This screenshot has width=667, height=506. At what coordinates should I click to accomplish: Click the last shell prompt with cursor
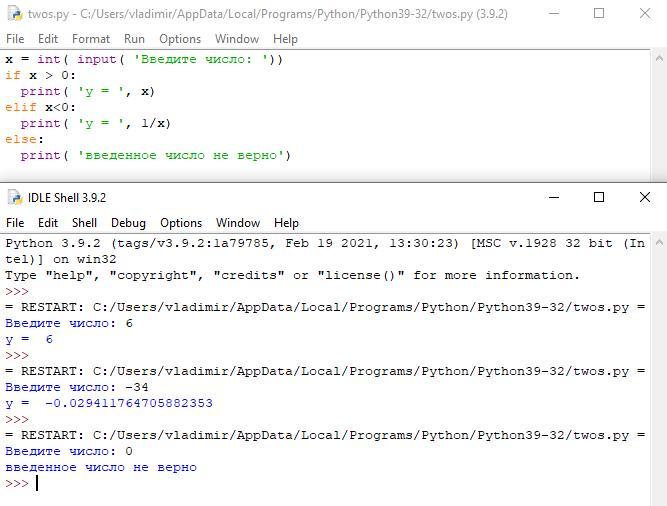21,483
